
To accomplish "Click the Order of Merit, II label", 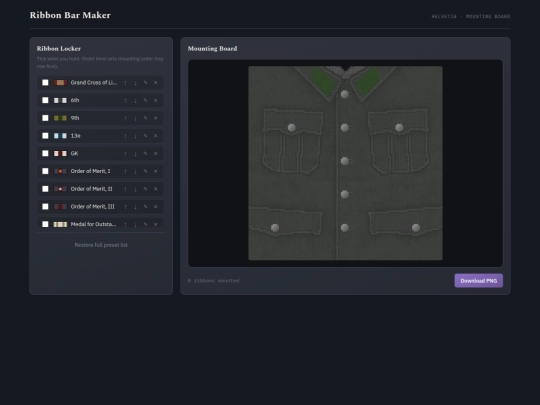I will pos(91,189).
